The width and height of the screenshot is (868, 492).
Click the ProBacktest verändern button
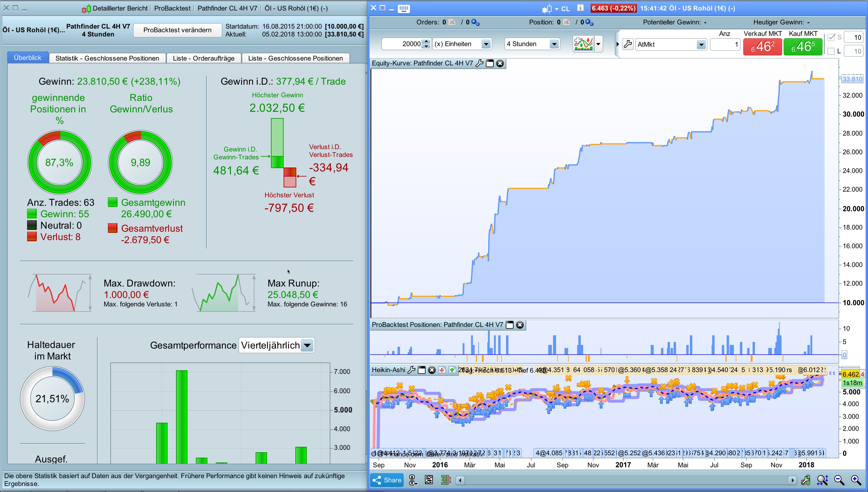(x=177, y=30)
